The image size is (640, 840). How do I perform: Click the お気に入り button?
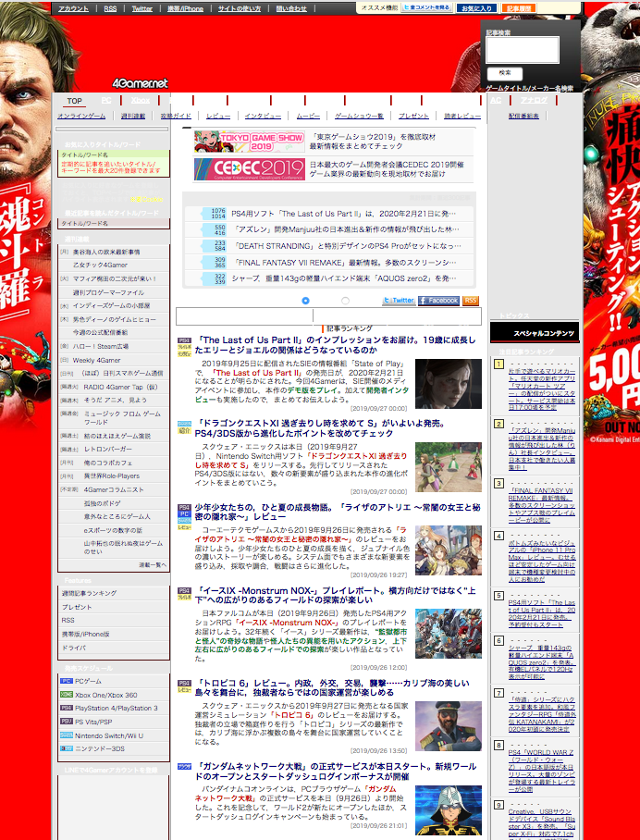point(476,8)
